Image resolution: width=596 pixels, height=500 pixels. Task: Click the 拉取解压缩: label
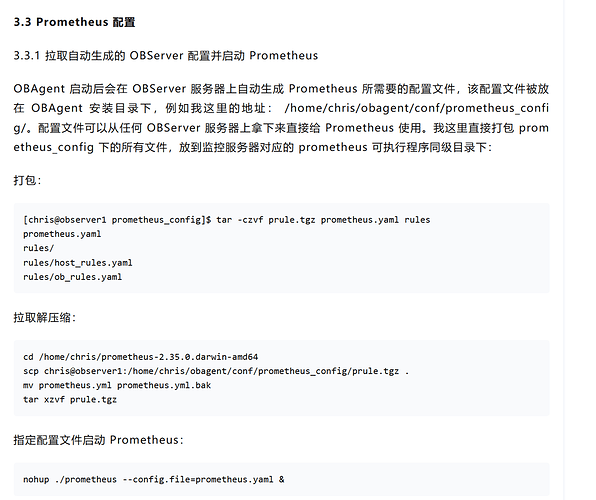click(45, 317)
